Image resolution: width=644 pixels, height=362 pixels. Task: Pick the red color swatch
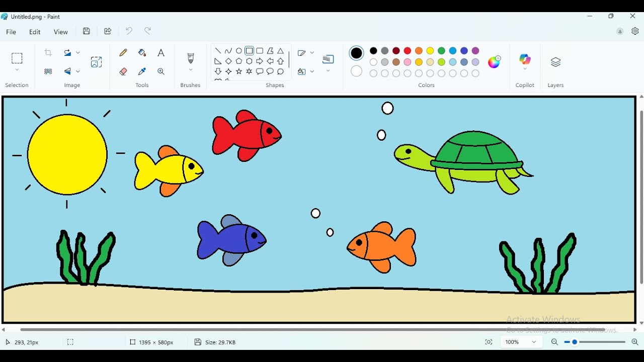[408, 51]
